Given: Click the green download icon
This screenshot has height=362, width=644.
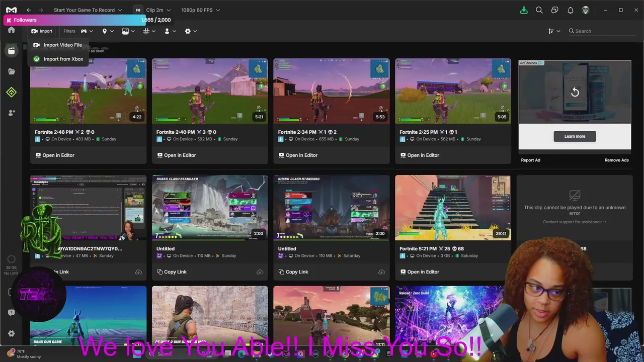Looking at the screenshot, I should (524, 10).
